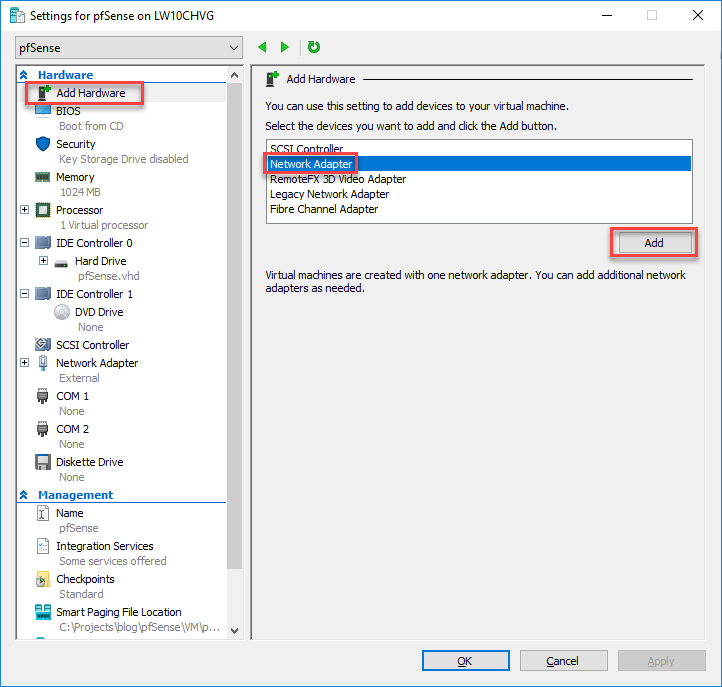Click the Cancel button
Viewport: 722px width, 687px height.
pos(564,661)
